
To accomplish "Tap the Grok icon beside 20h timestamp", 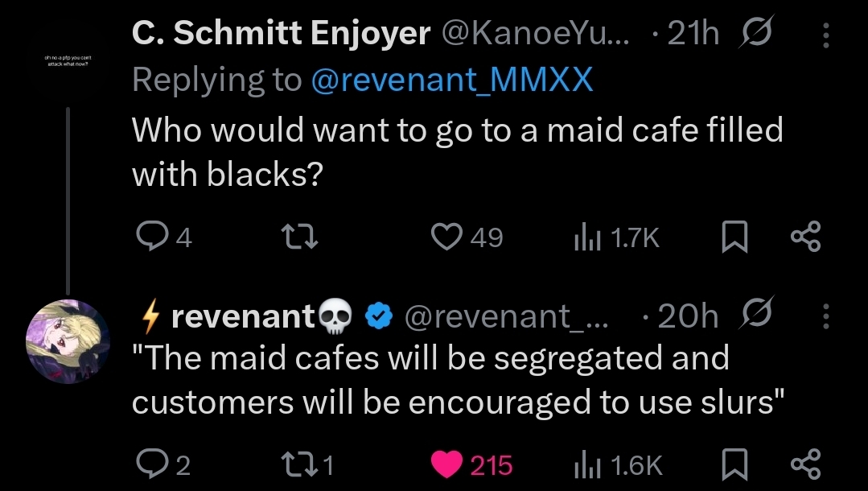I will [x=755, y=314].
